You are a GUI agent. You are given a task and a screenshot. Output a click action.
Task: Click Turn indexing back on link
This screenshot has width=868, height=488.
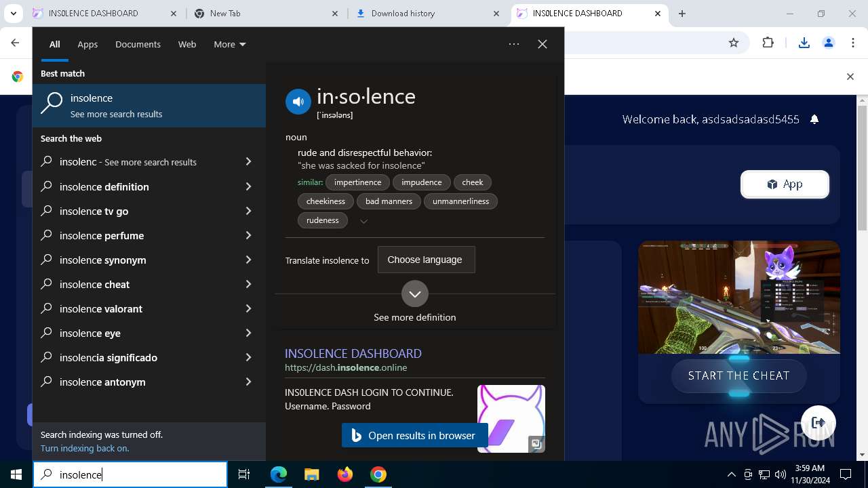click(x=85, y=448)
